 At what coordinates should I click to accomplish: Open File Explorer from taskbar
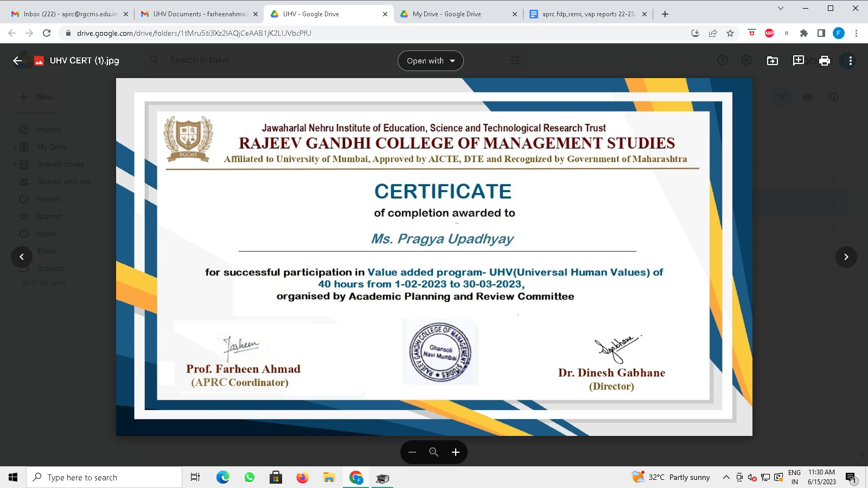(x=329, y=477)
